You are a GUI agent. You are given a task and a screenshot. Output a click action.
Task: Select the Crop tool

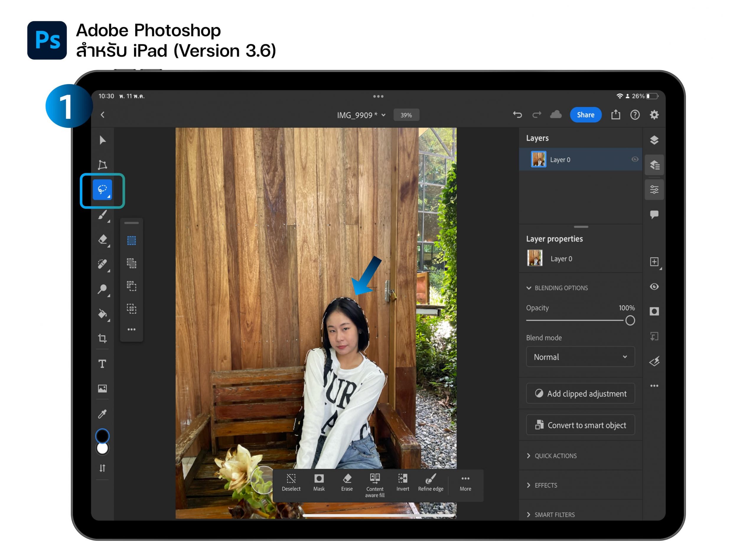tap(102, 338)
